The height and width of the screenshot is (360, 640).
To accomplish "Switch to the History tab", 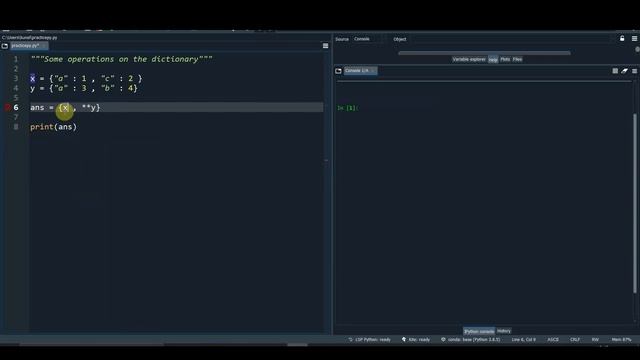I will [x=504, y=331].
